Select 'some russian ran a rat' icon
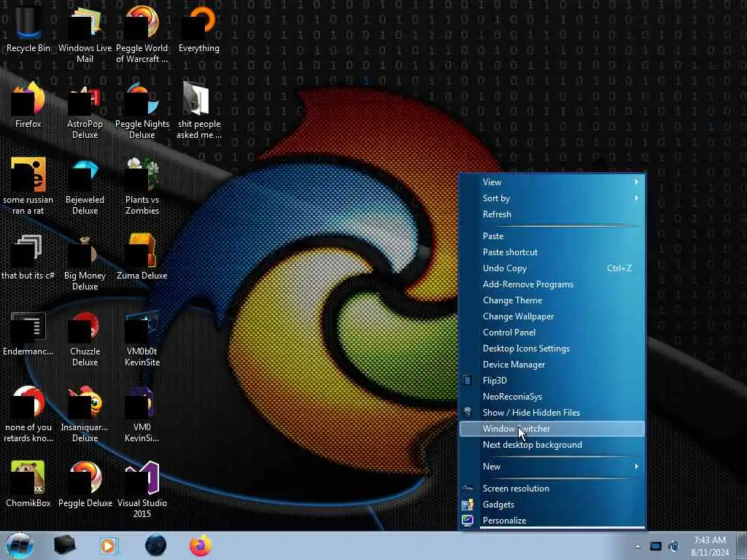Screen dimensions: 747x560 (x=28, y=186)
